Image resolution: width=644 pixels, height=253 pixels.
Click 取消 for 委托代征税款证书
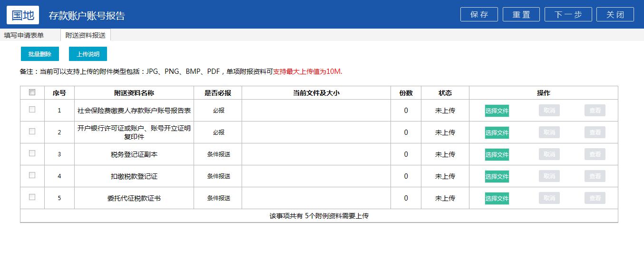pos(549,198)
